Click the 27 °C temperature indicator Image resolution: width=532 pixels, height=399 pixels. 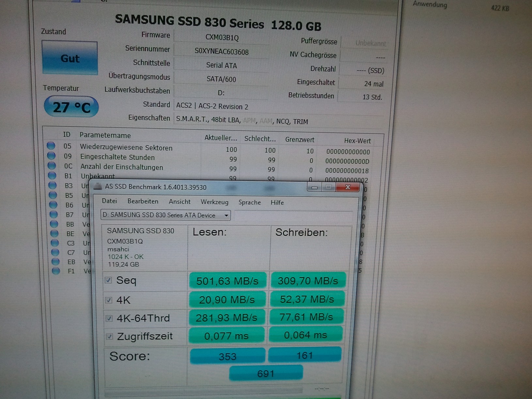pos(71,107)
